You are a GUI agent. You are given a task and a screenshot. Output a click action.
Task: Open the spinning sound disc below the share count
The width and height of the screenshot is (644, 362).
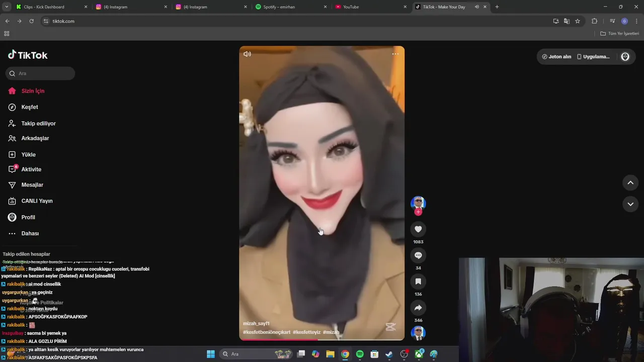click(418, 333)
